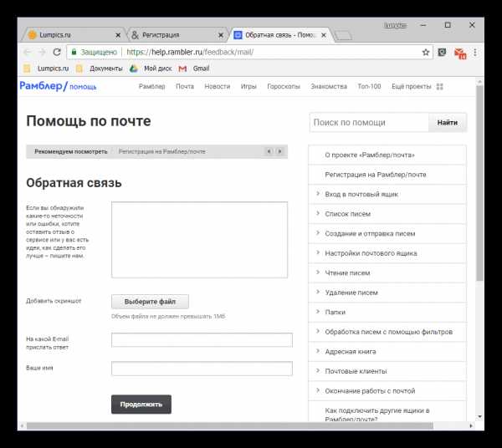Click horizontal scrollbar left arrow
Viewport: 502px width, 448px height.
(x=22, y=426)
